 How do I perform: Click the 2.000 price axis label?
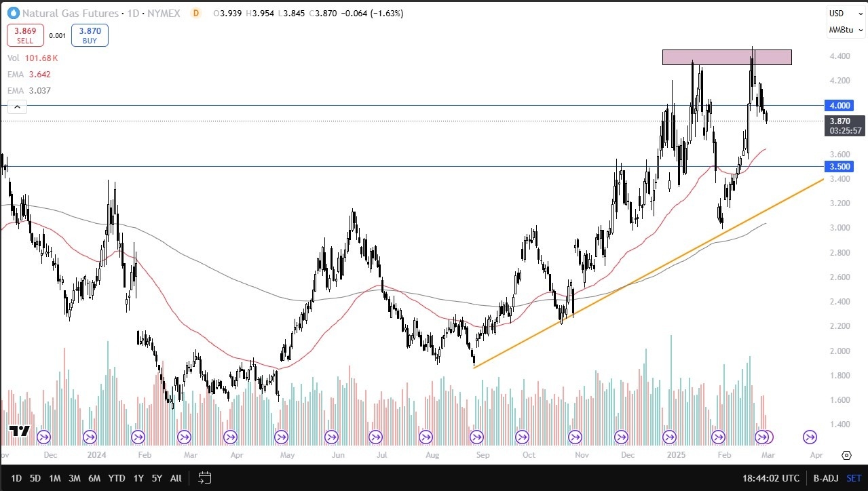839,351
